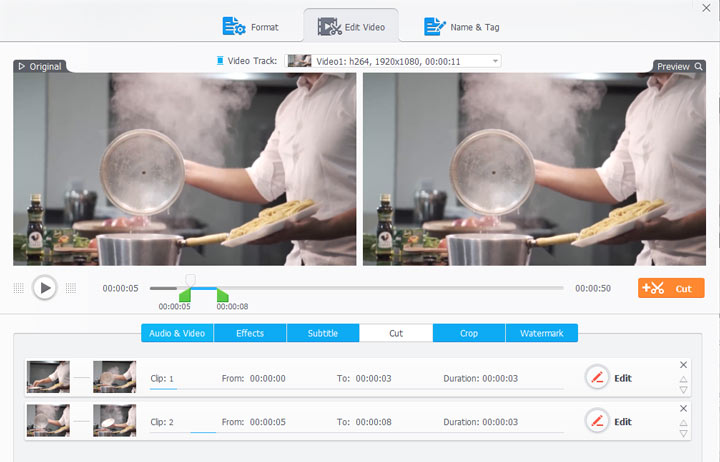Open the Format tab

[x=250, y=27]
